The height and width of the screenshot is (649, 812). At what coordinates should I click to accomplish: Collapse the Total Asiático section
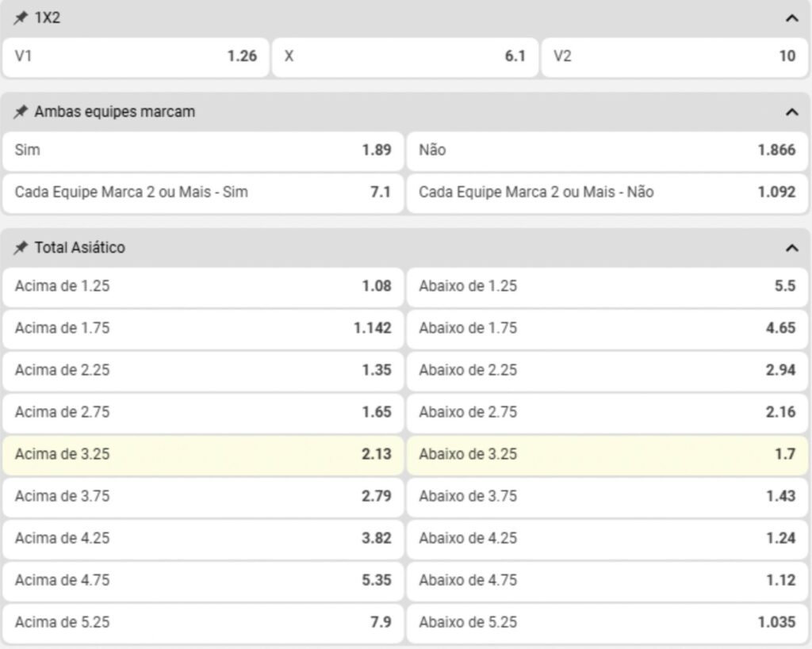pos(791,248)
